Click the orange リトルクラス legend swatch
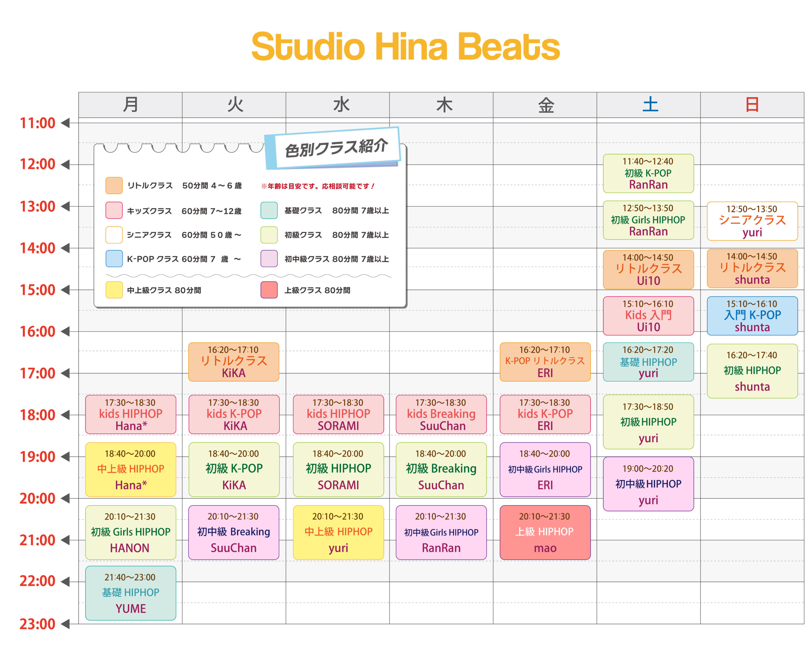Image resolution: width=812 pixels, height=658 pixels. click(114, 185)
